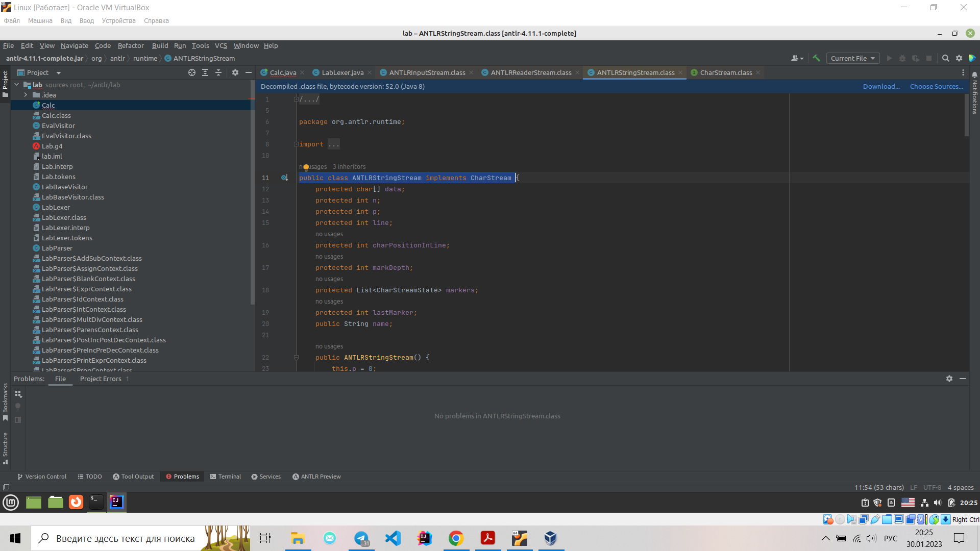This screenshot has height=551, width=980.
Task: Toggle the grouping icon in Problems panel
Action: [18, 394]
